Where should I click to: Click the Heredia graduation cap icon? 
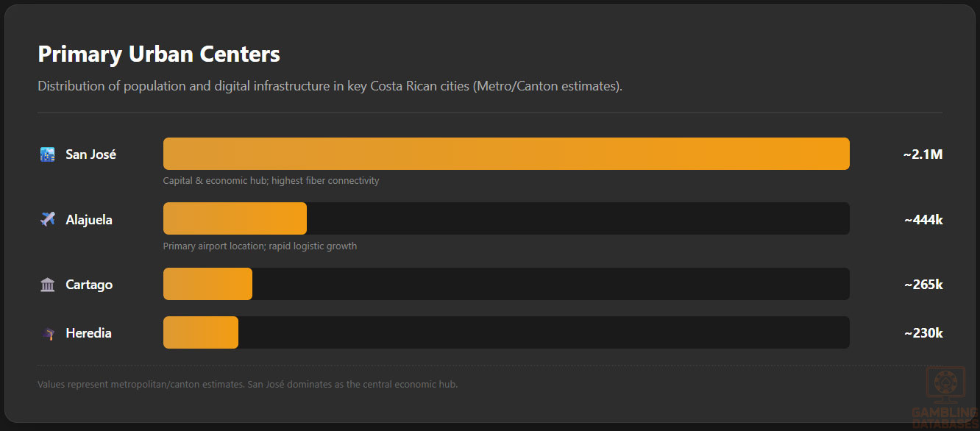click(x=47, y=333)
